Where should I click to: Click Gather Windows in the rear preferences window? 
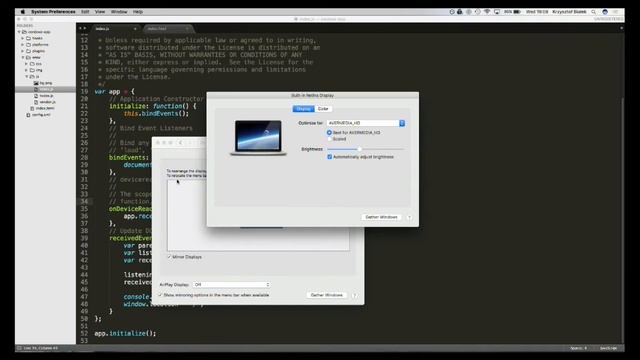coord(327,295)
